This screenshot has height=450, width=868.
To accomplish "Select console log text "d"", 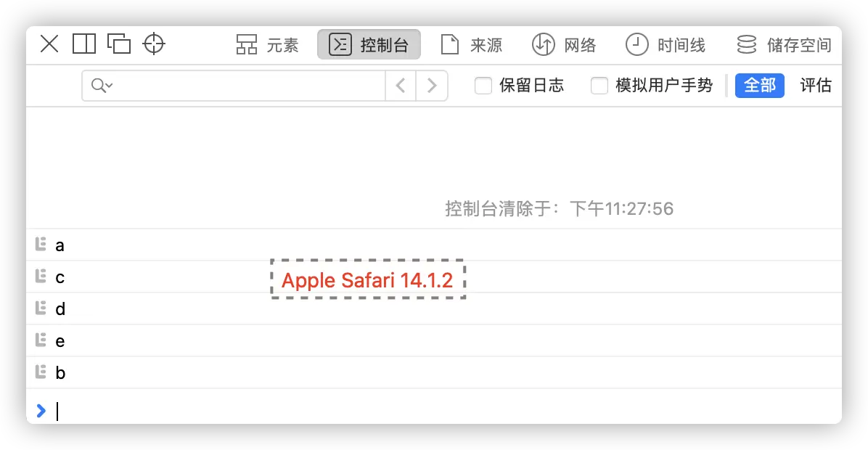I will (60, 309).
